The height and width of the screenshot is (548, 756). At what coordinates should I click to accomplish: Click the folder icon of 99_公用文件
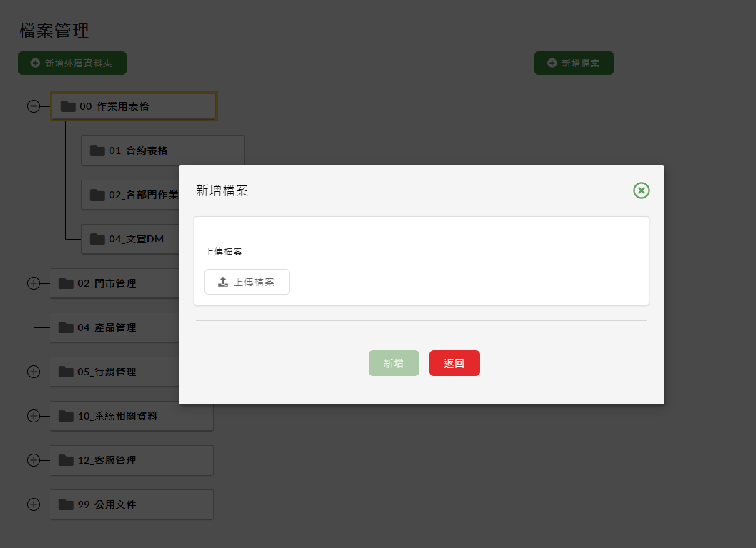click(x=66, y=504)
